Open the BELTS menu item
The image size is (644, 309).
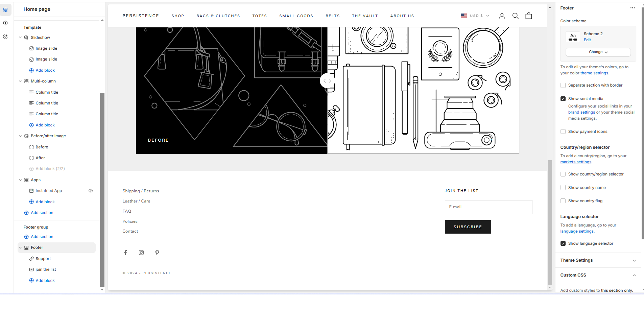[333, 16]
